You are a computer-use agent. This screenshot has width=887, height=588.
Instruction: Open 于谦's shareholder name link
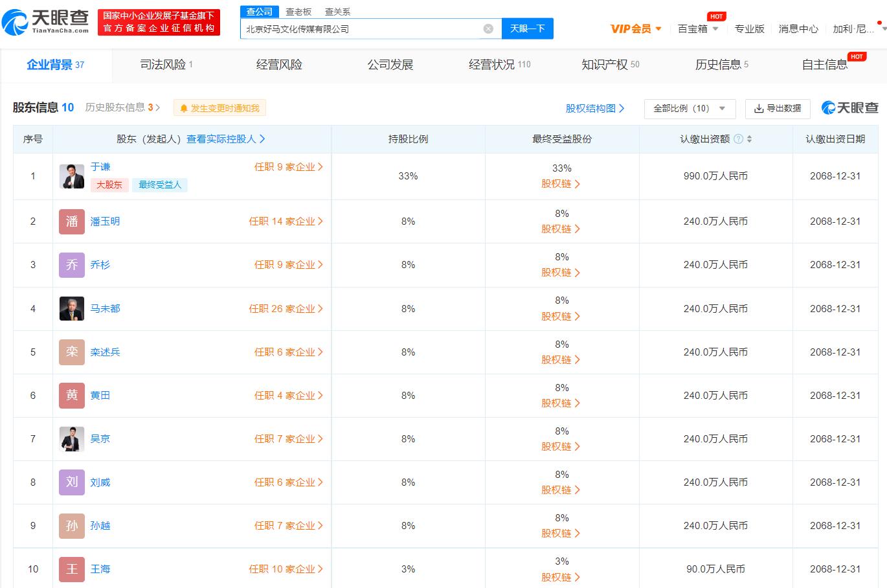click(x=100, y=167)
